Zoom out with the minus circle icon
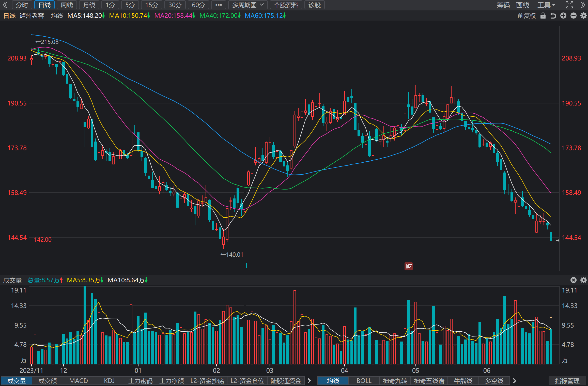This screenshot has width=588, height=386. click(574, 16)
